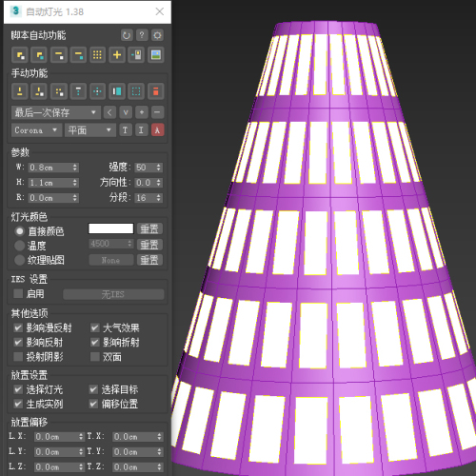Viewport: 476px width, 476px height.
Task: Open the Corona renderer dropdown
Action: (x=36, y=130)
